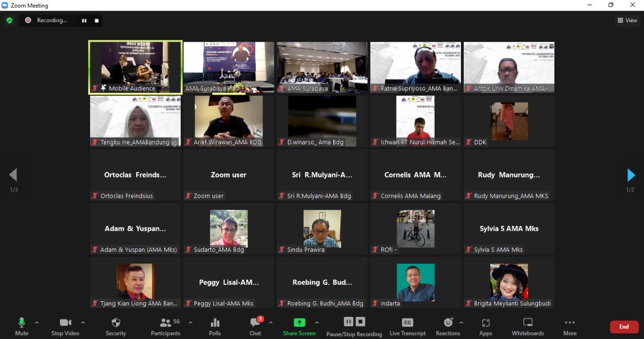644x339 pixels.
Task: Open the More options menu
Action: 570,326
